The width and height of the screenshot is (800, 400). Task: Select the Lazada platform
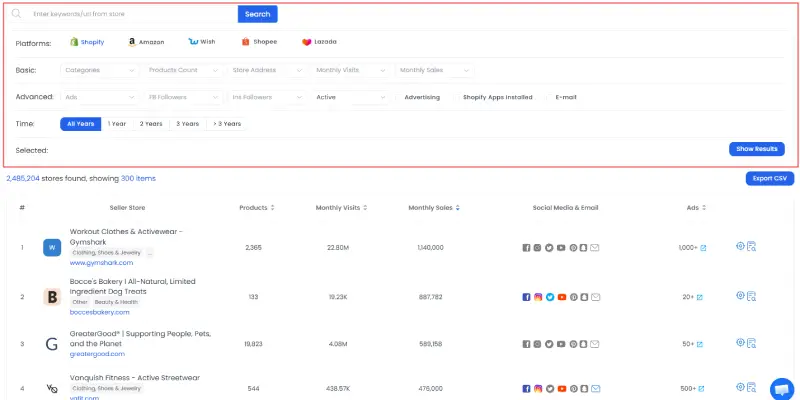(x=319, y=42)
